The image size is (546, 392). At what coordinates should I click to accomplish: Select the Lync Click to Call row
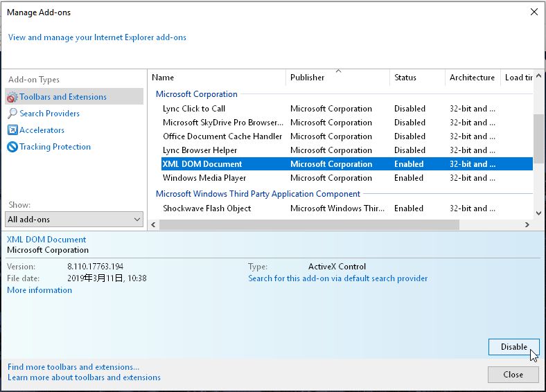point(347,109)
